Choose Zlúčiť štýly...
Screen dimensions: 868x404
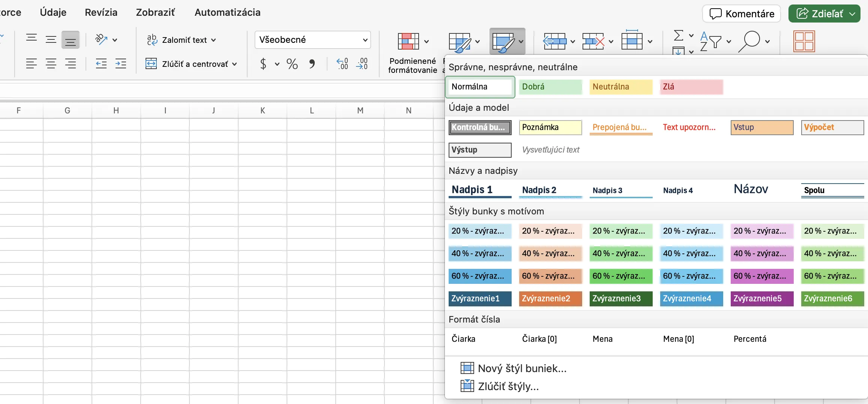click(x=500, y=386)
